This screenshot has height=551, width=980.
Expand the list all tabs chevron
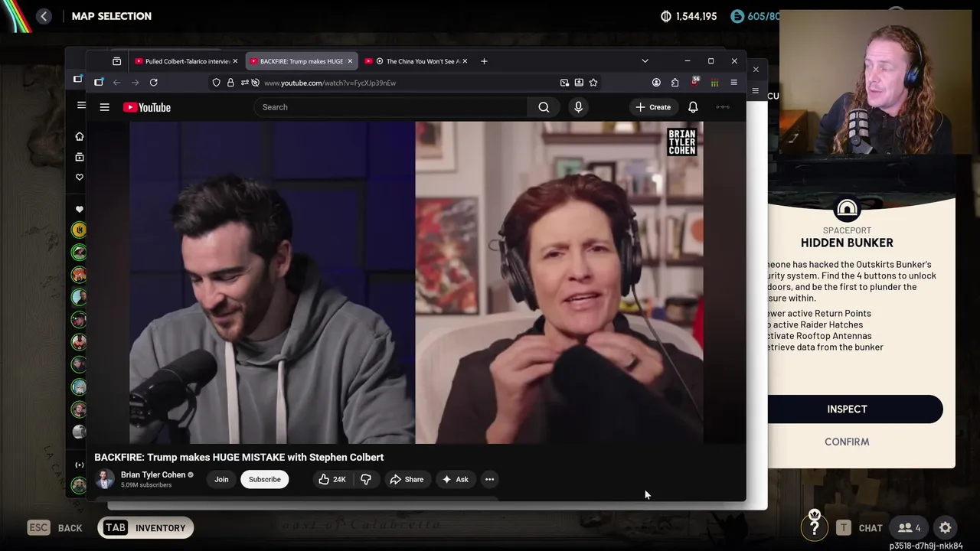pos(645,61)
